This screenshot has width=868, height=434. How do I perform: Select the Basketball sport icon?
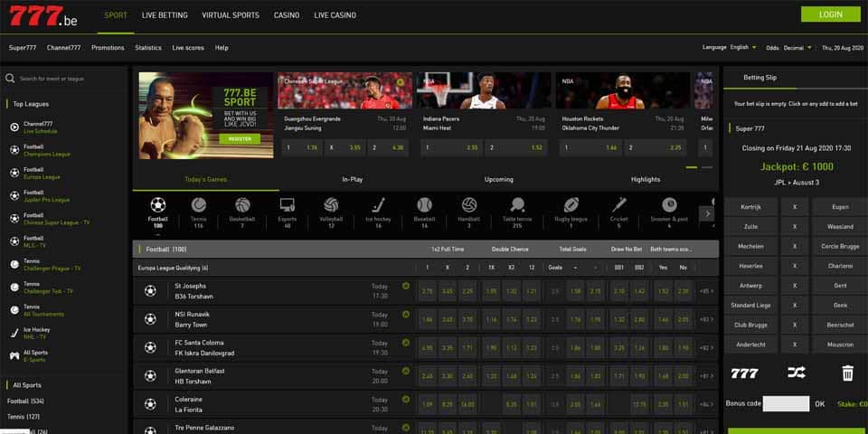[x=242, y=205]
